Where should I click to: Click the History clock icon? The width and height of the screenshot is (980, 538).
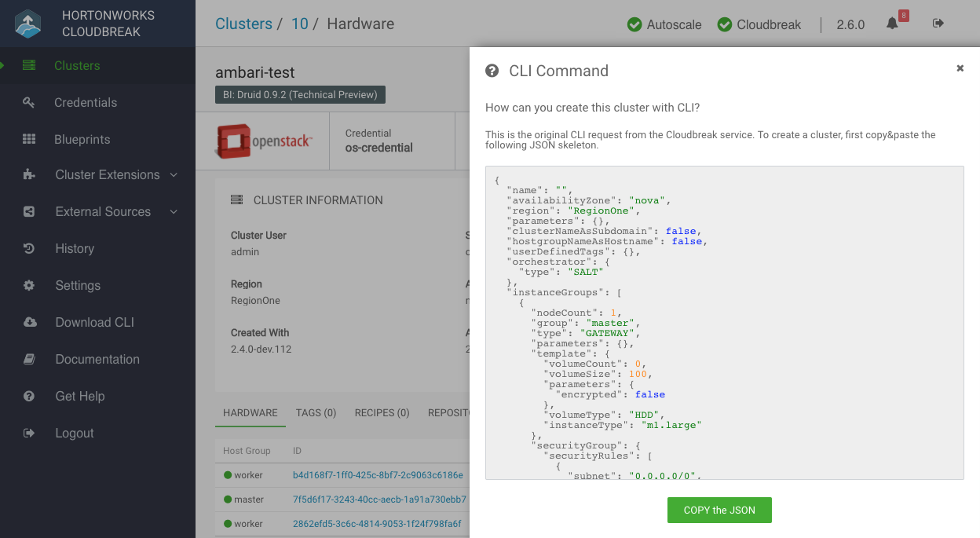pyautogui.click(x=29, y=248)
